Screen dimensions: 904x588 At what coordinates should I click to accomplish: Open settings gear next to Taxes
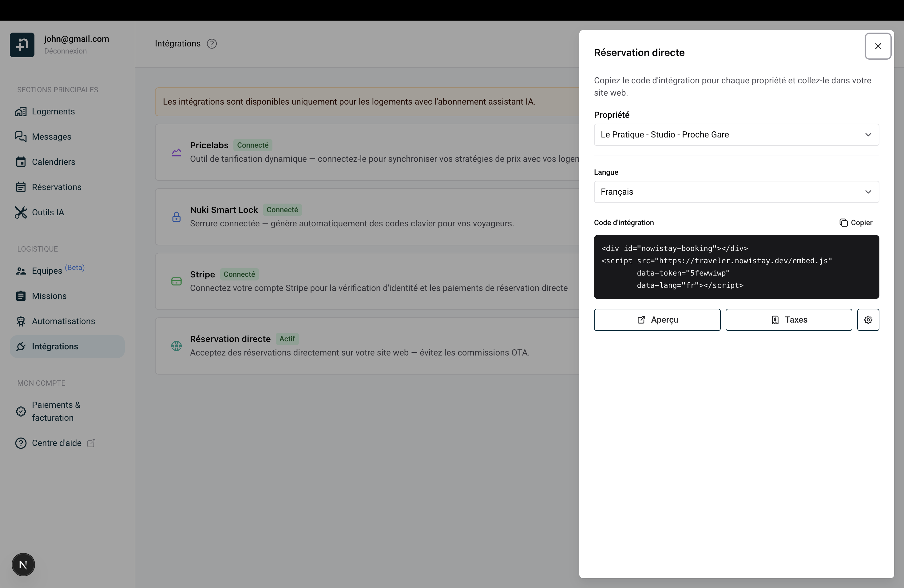[868, 320]
